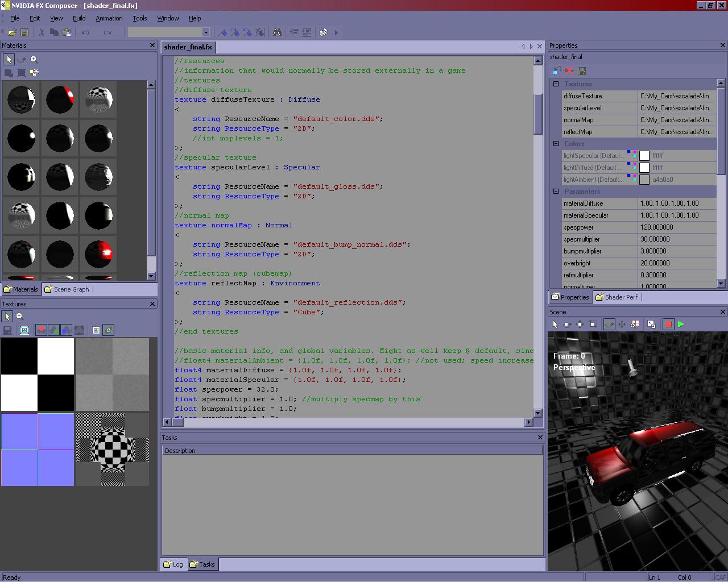
Task: Click the red scissors icon in Properties toolbar
Action: [x=569, y=71]
